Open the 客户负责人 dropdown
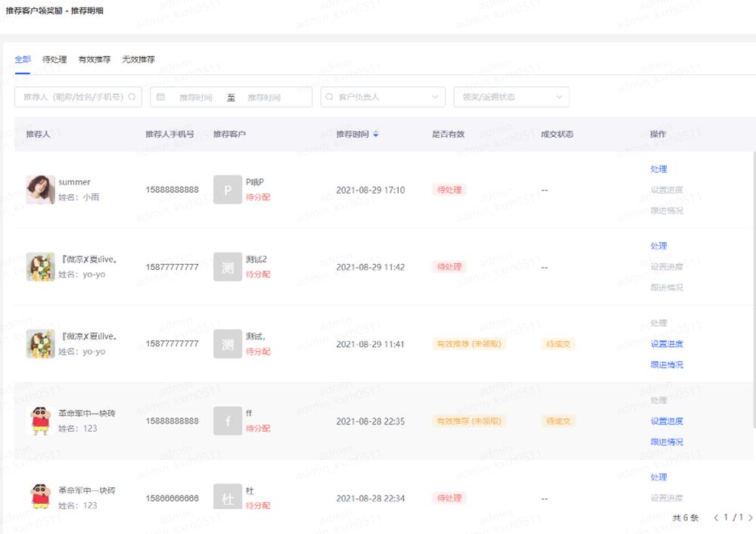The image size is (756, 534). tap(382, 97)
